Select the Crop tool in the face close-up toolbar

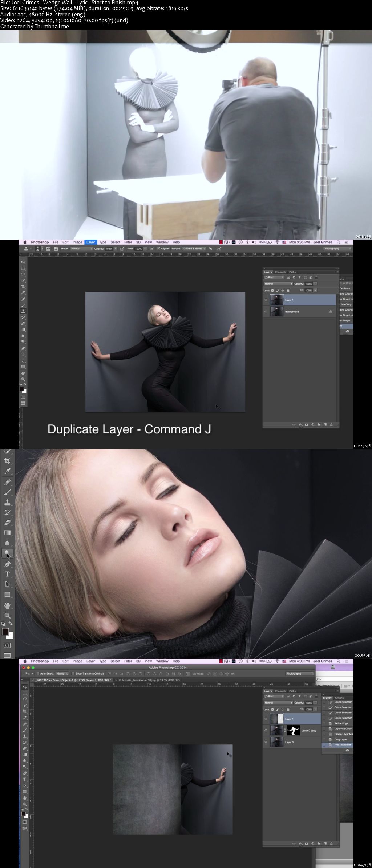pyautogui.click(x=7, y=461)
